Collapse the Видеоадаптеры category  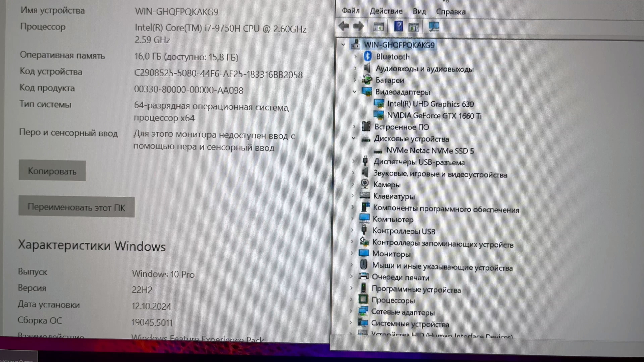[x=355, y=92]
